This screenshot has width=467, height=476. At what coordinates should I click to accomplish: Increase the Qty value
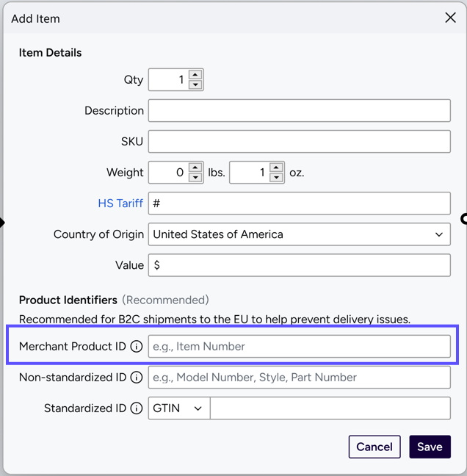[x=195, y=75]
